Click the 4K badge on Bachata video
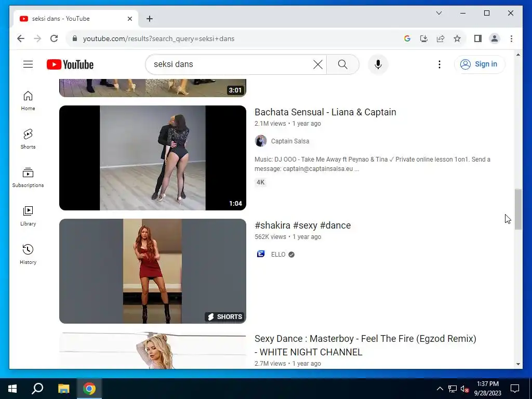Viewport: 532px width, 399px height. click(x=261, y=182)
